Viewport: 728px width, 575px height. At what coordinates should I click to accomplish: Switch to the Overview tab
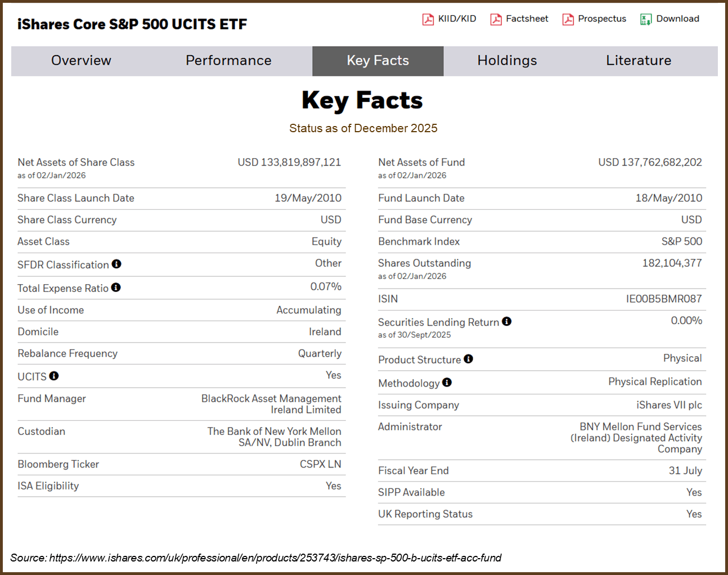81,61
